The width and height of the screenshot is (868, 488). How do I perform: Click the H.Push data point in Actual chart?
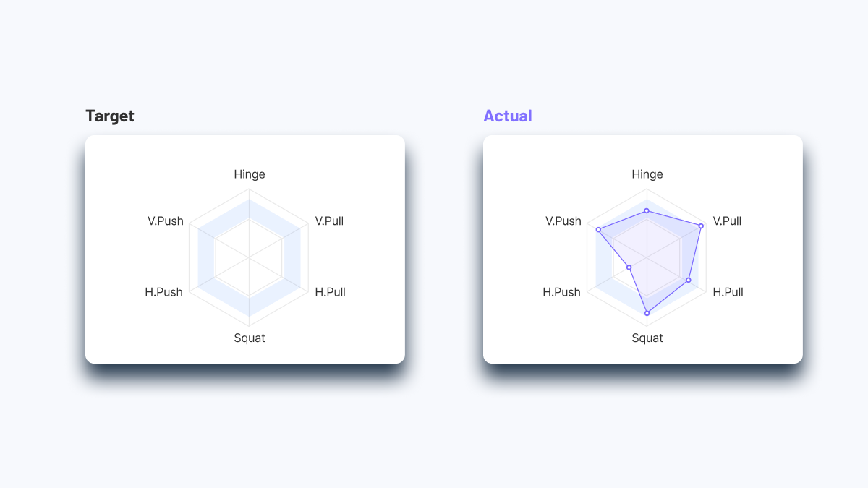pyautogui.click(x=629, y=267)
